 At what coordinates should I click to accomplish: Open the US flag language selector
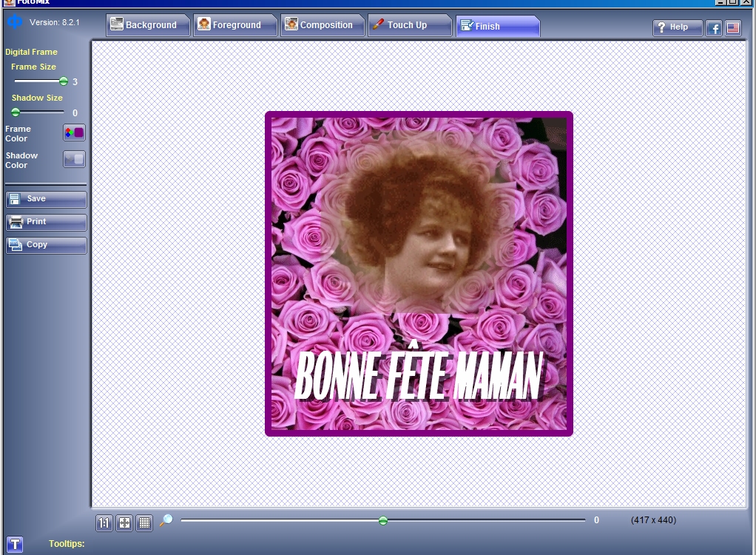point(733,28)
